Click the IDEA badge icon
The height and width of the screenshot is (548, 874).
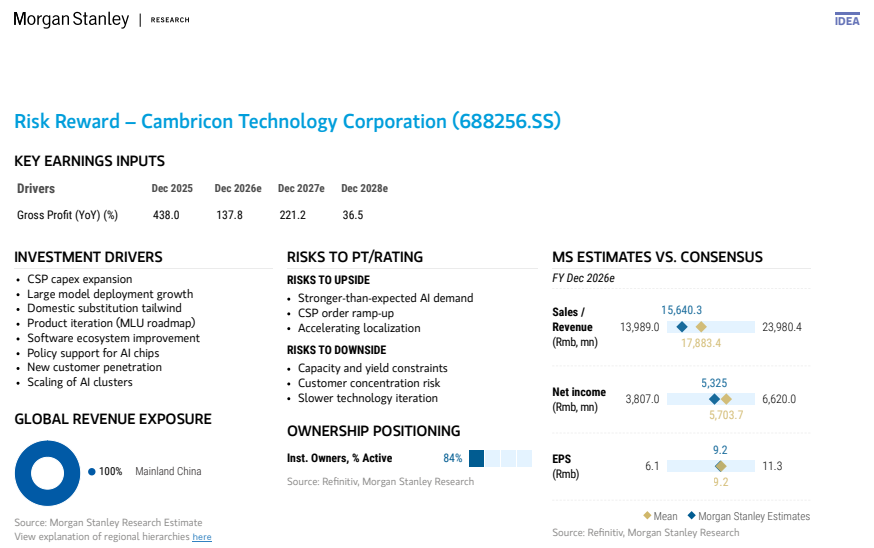pos(847,20)
